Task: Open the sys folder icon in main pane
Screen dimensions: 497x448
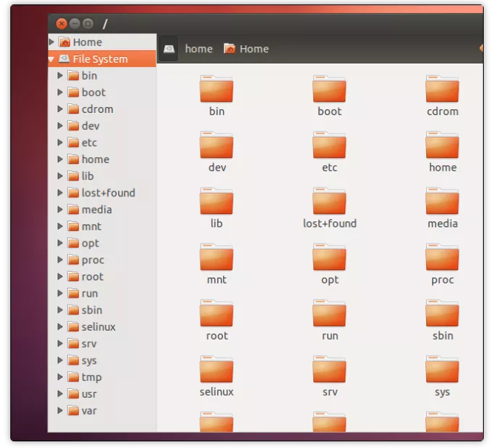Action: point(442,370)
